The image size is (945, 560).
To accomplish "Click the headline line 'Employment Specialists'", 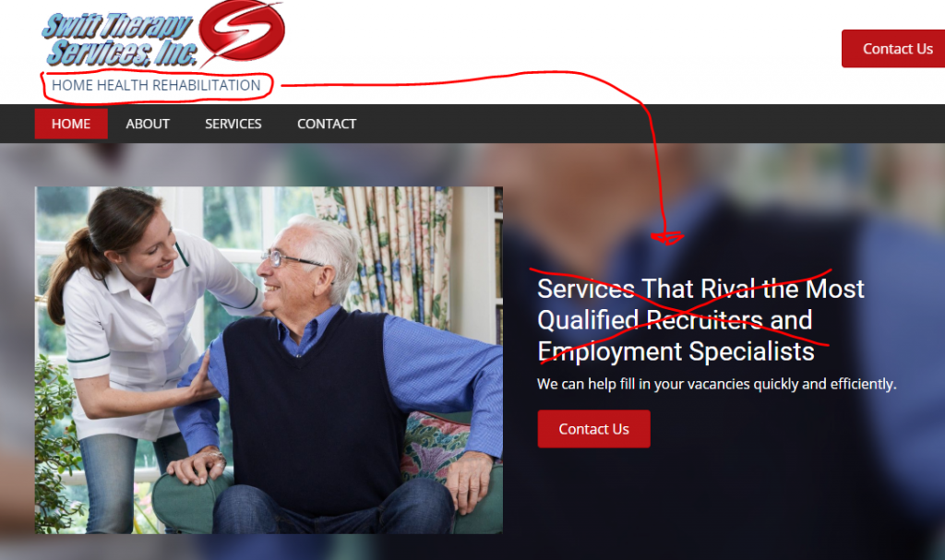I will coord(676,351).
